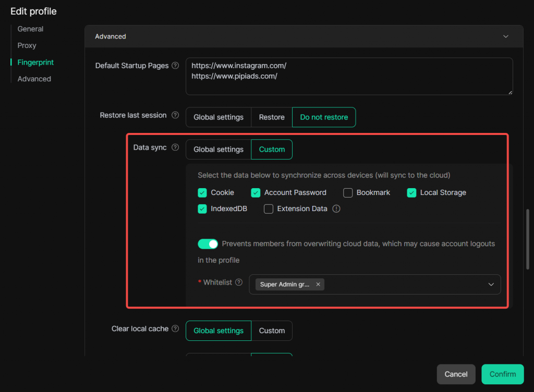
Task: Click help icon next to Restore last session
Action: [x=175, y=115]
